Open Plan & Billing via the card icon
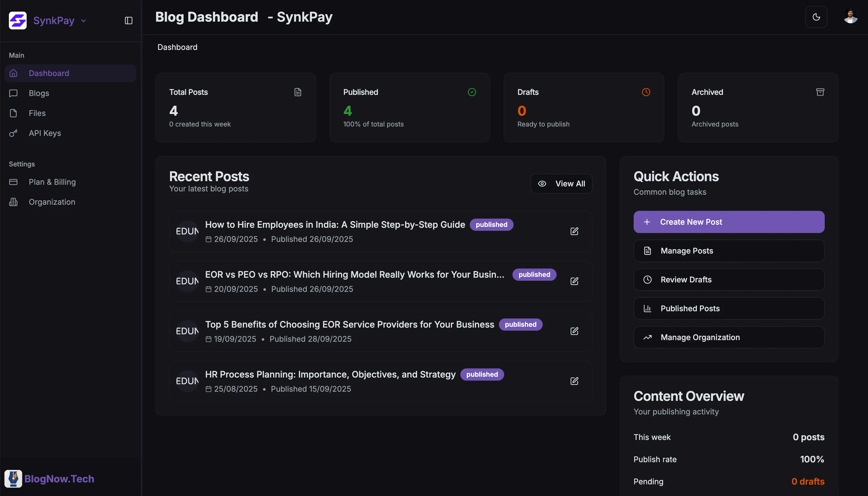Image resolution: width=868 pixels, height=496 pixels. tap(13, 182)
